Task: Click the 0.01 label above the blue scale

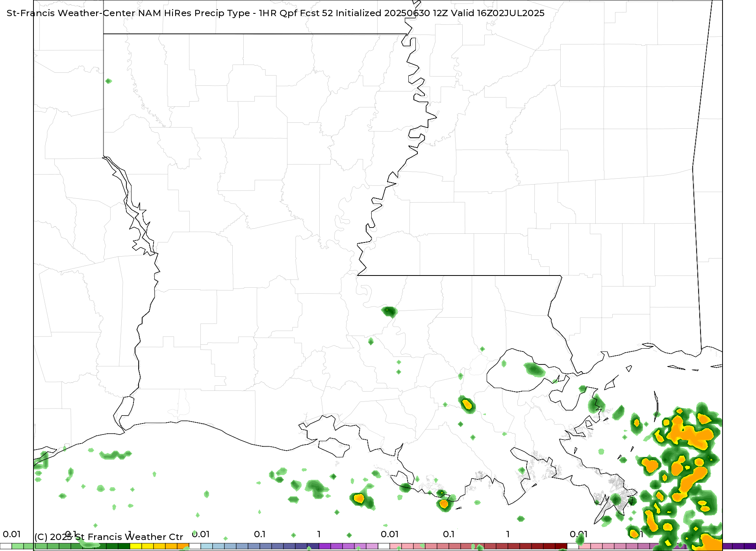Action: (200, 534)
